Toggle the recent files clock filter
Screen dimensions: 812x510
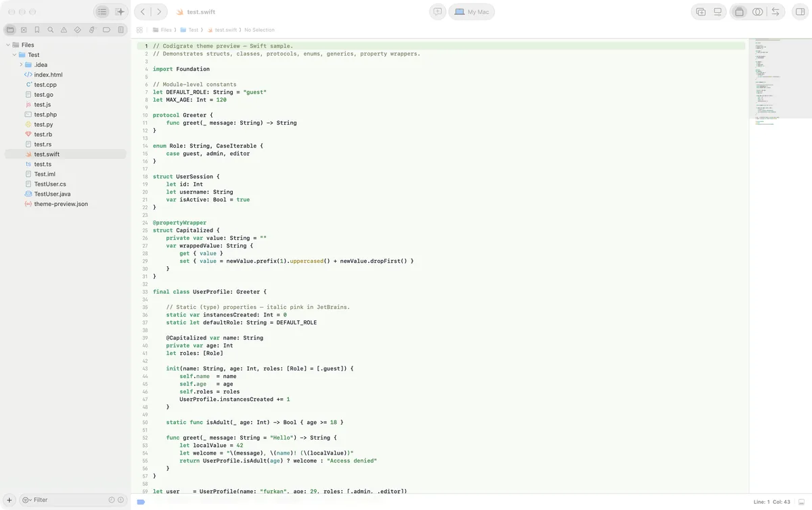pos(112,500)
